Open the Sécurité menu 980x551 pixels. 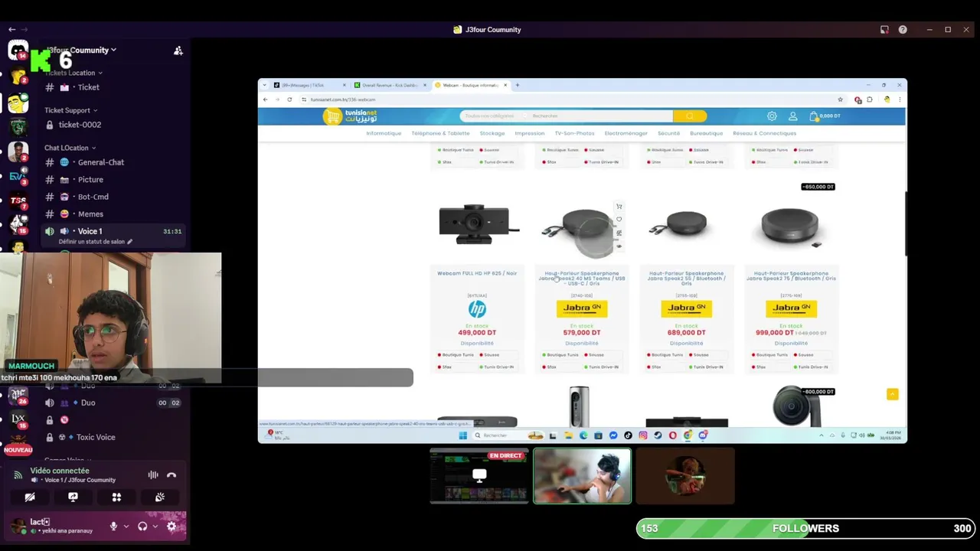(x=668, y=133)
